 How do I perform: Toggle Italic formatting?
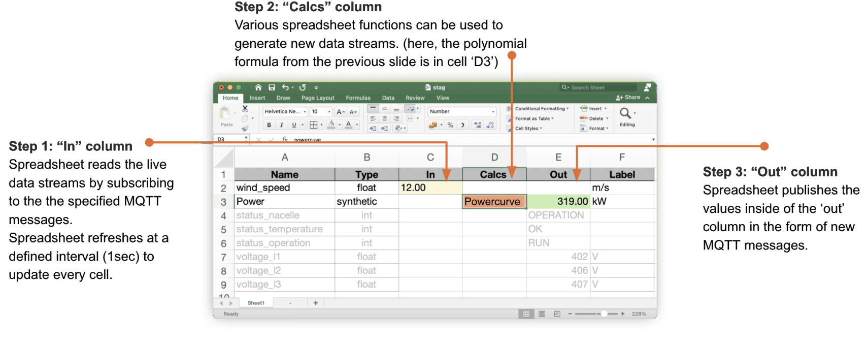[x=281, y=125]
